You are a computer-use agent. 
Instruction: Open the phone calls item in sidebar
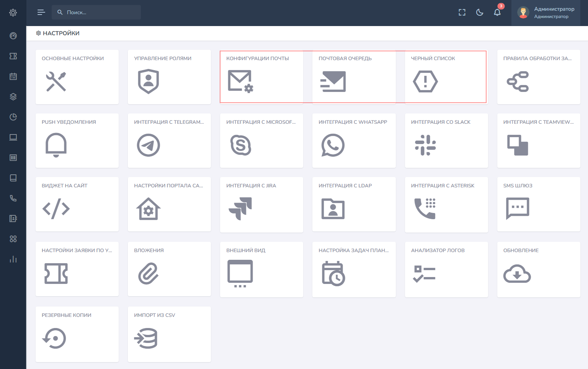tap(13, 198)
